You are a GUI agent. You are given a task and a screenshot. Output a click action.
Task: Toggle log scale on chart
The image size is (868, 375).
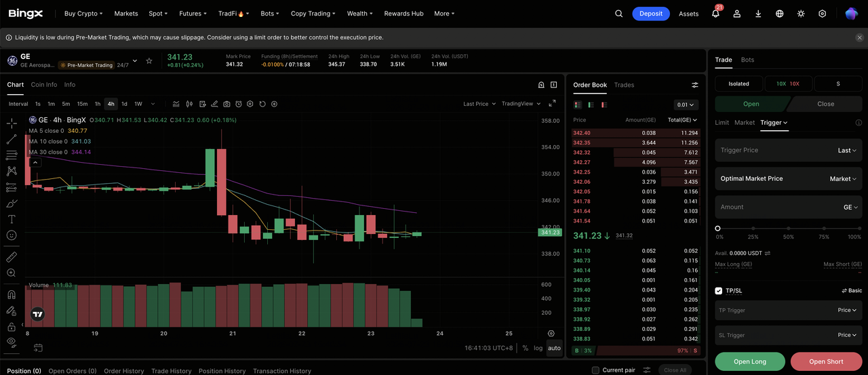coord(538,348)
